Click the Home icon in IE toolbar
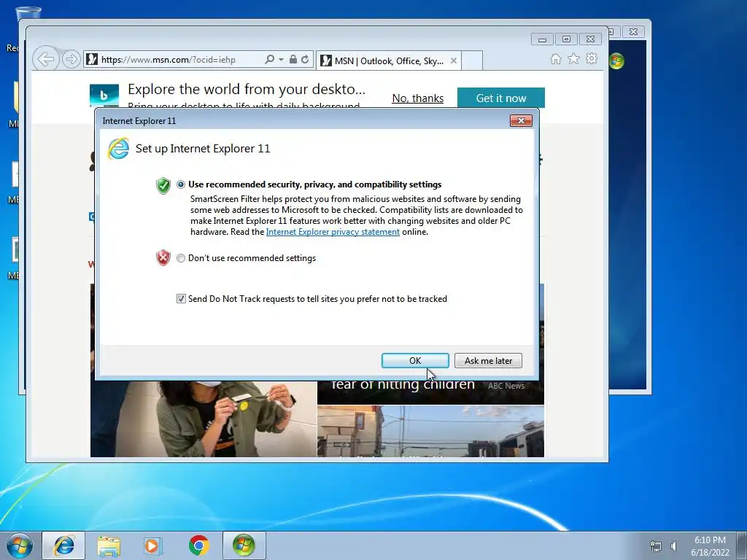 pyautogui.click(x=555, y=59)
